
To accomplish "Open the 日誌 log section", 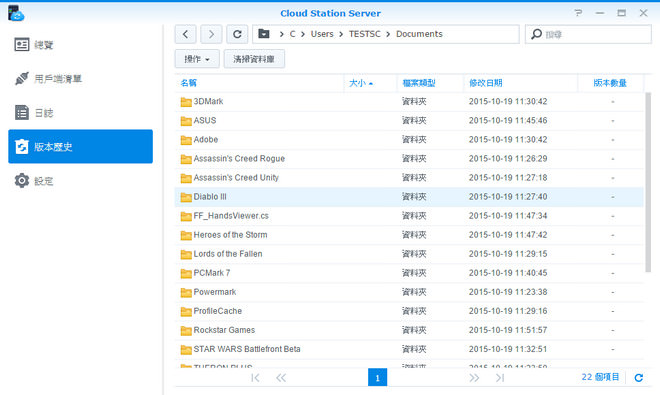I will pos(80,113).
